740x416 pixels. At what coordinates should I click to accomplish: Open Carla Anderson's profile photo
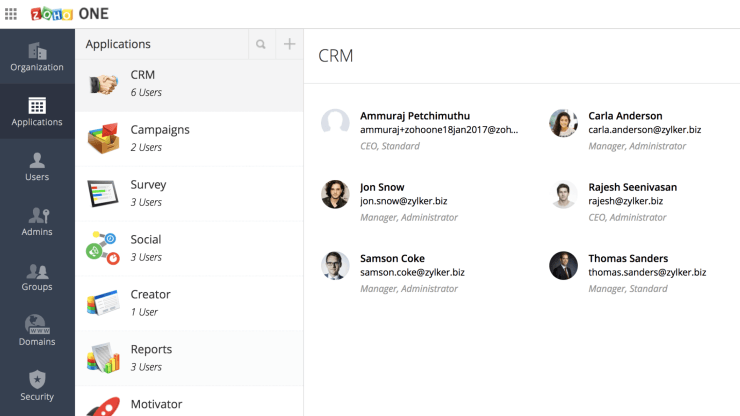click(x=563, y=123)
